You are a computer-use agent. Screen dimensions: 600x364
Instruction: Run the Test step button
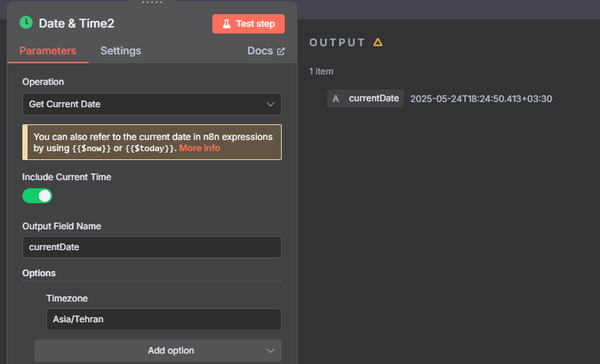pyautogui.click(x=248, y=24)
